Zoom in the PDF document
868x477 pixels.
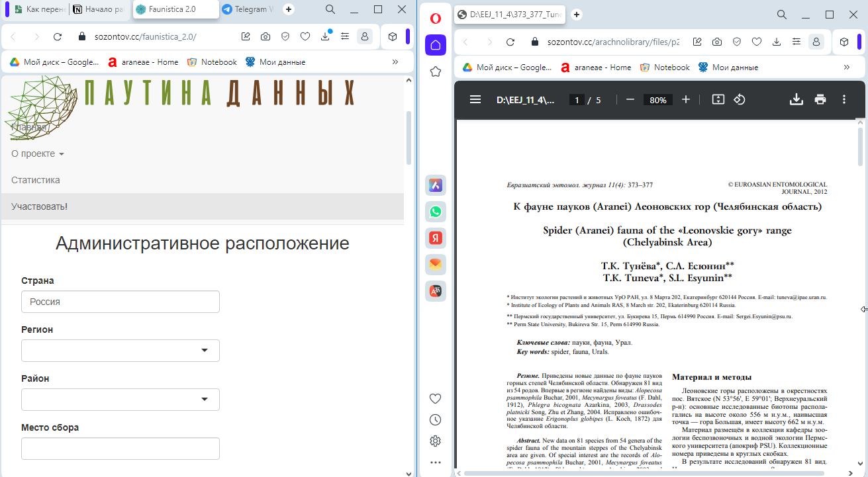(x=686, y=99)
